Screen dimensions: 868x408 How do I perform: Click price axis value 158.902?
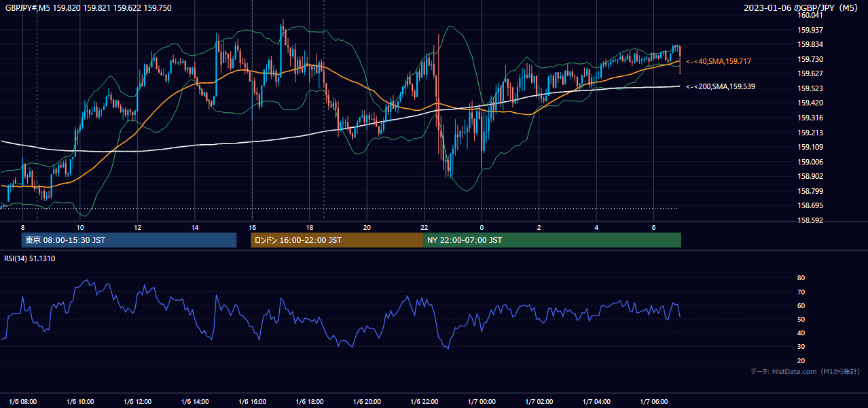(x=811, y=176)
